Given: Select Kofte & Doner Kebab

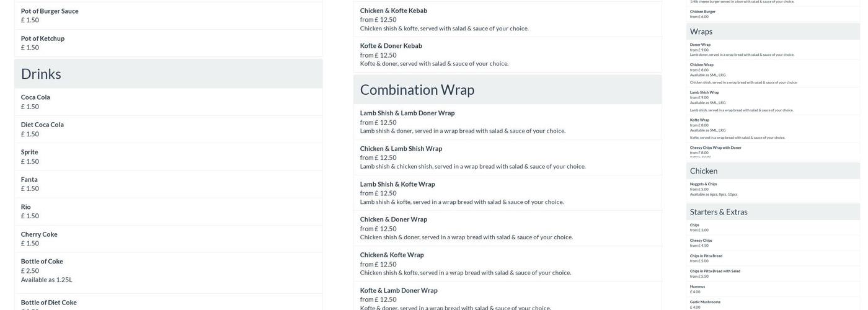Looking at the screenshot, I should tap(507, 55).
